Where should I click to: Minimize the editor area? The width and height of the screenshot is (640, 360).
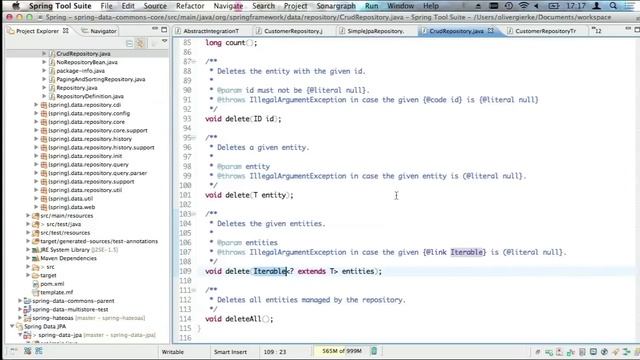coord(628,29)
